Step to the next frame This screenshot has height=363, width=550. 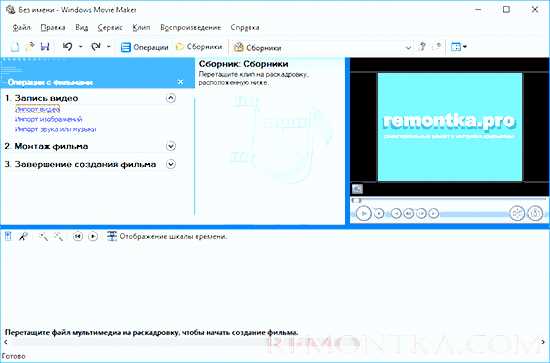pos(421,213)
